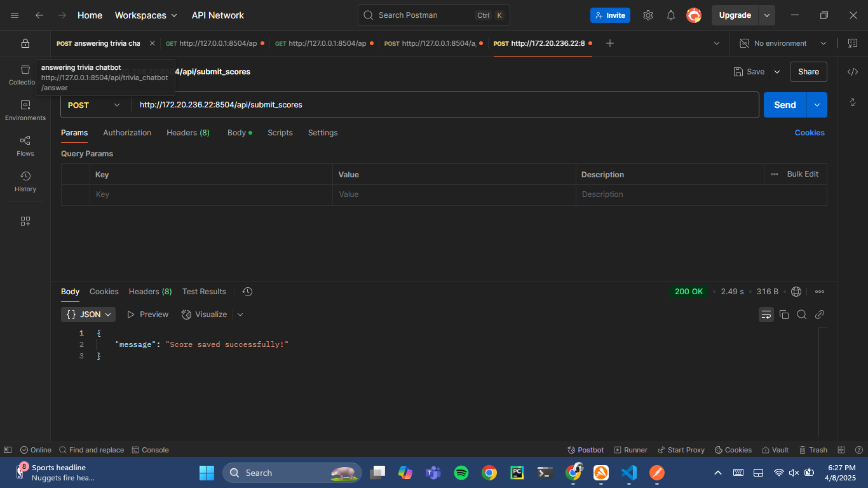Open the notifications bell

[x=671, y=15]
